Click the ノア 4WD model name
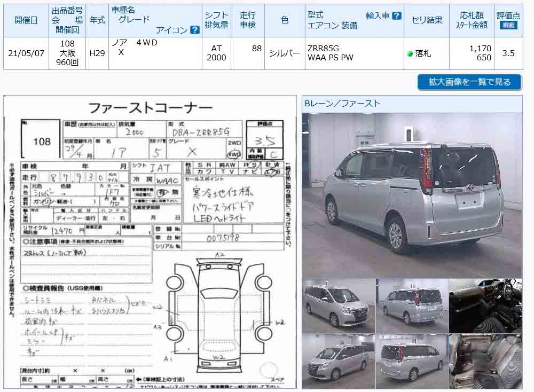Image resolution: width=534 pixels, height=392 pixels. [x=135, y=43]
